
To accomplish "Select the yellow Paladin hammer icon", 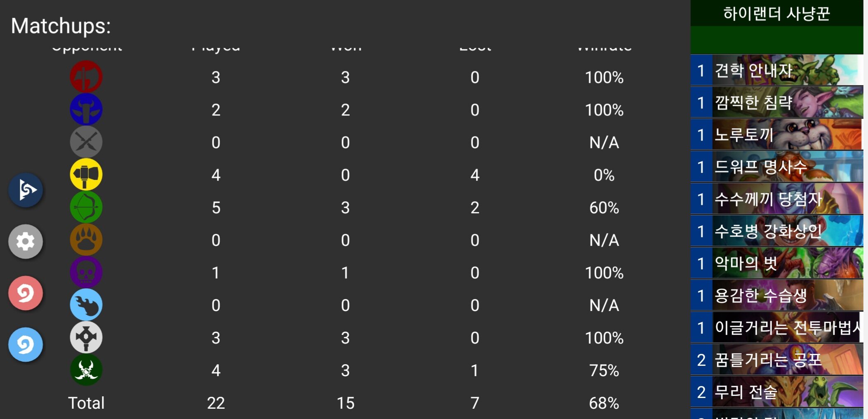I will click(x=86, y=174).
